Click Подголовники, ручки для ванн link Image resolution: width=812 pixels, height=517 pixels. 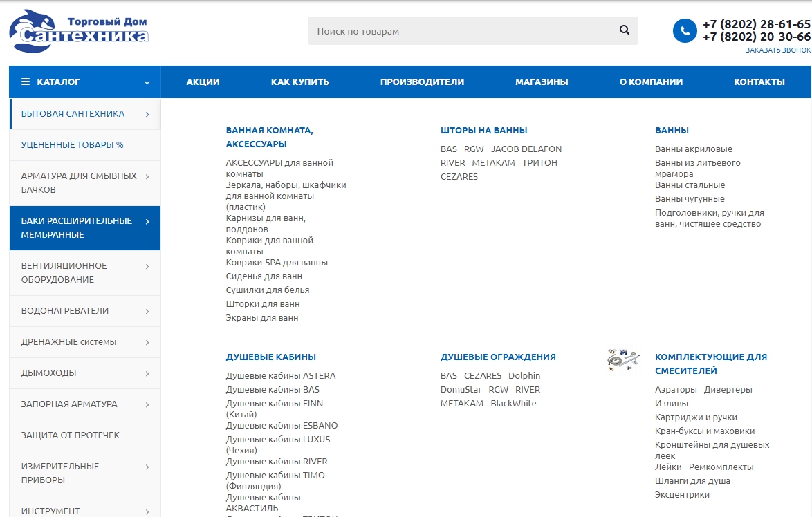710,218
